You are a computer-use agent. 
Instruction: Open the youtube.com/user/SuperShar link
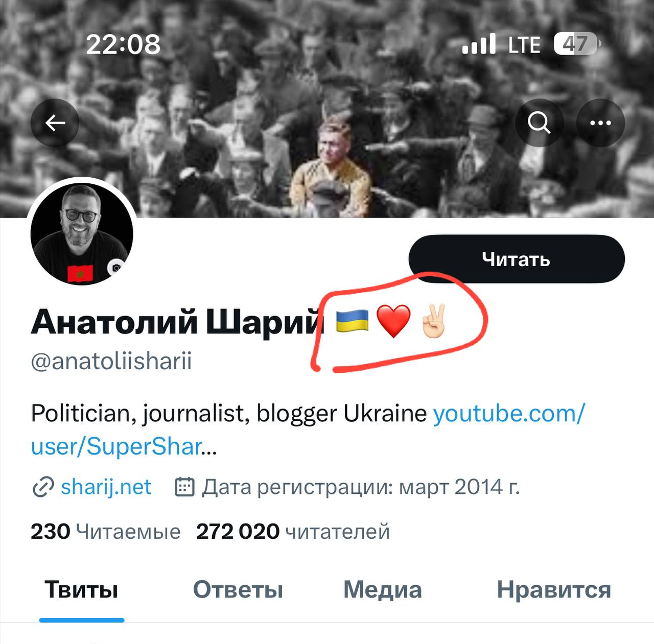click(308, 430)
